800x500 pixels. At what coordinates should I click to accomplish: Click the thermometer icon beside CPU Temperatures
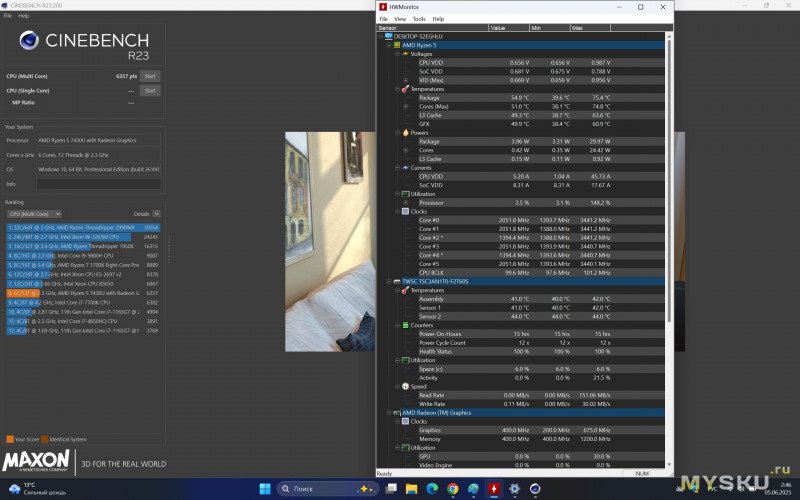(x=405, y=89)
